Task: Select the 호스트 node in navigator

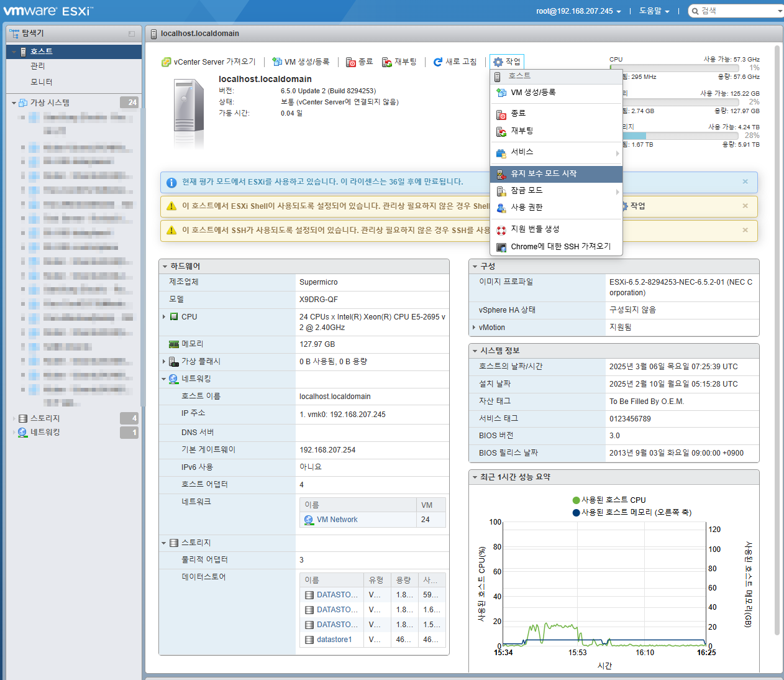Action: (74, 52)
